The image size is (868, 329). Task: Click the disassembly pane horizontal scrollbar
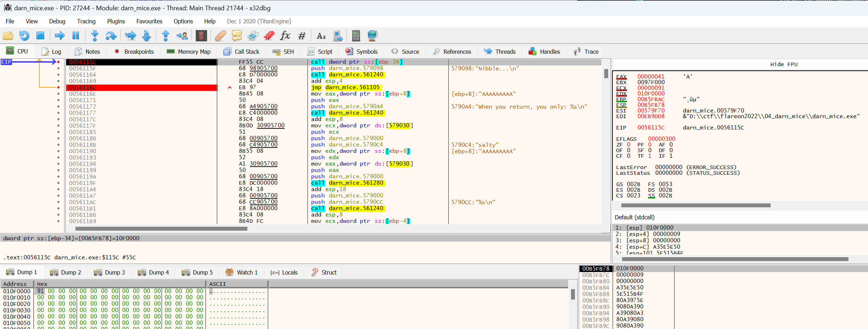(161, 229)
